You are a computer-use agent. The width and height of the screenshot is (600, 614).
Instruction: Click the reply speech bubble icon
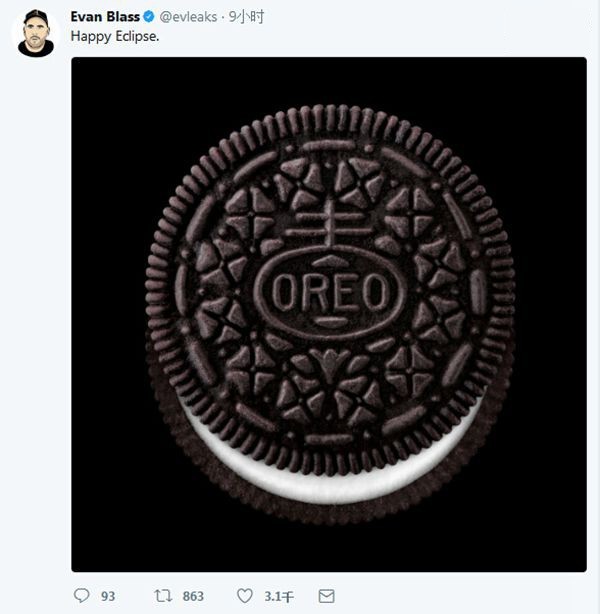(82, 595)
